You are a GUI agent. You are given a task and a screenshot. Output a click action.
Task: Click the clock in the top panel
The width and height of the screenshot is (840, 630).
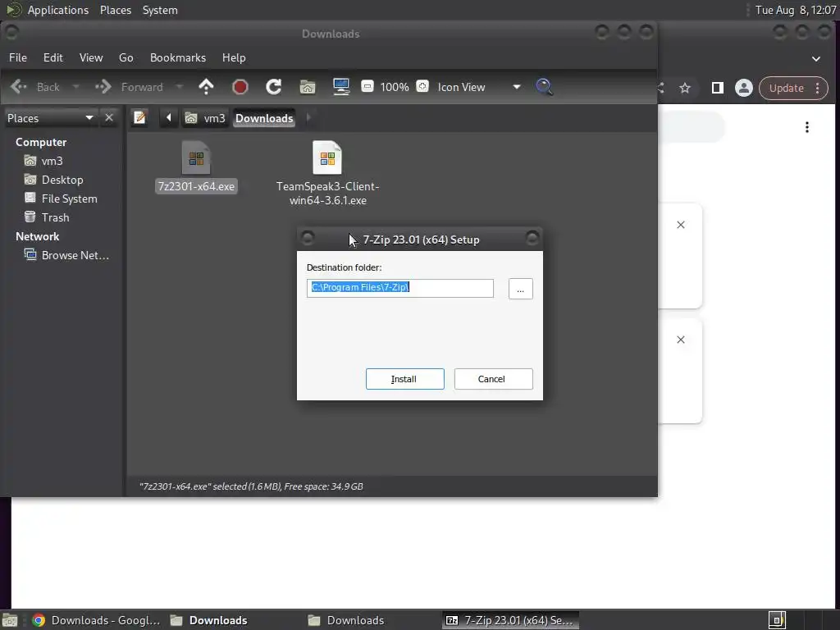[x=795, y=10]
